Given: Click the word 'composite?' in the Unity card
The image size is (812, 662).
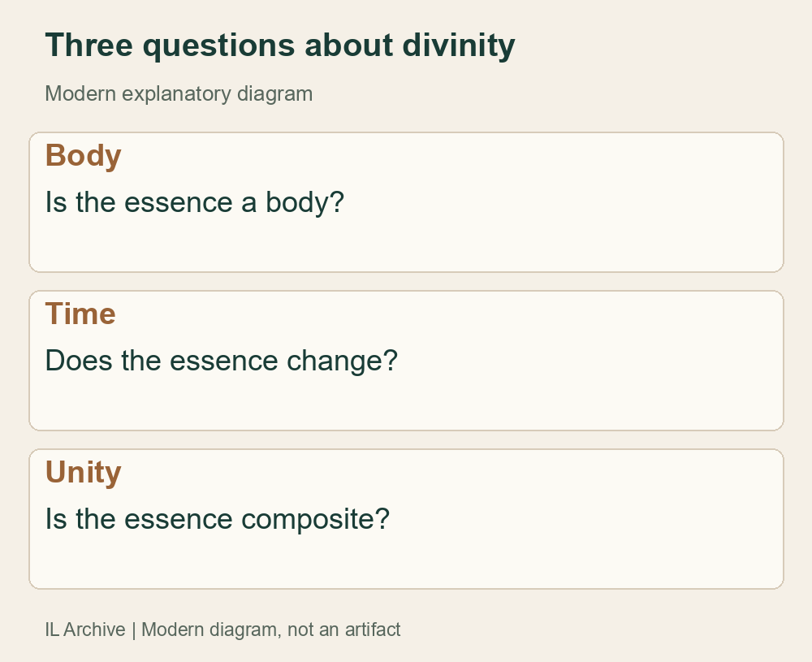Looking at the screenshot, I should tap(316, 520).
